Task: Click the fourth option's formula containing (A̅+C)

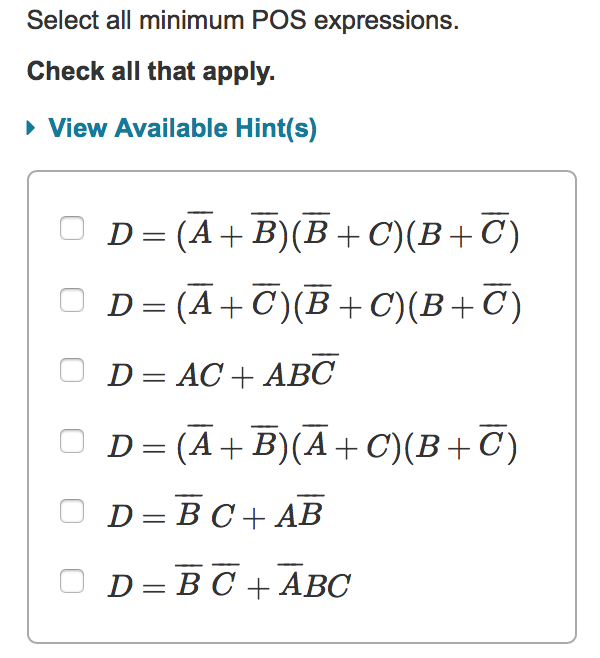Action: [313, 444]
